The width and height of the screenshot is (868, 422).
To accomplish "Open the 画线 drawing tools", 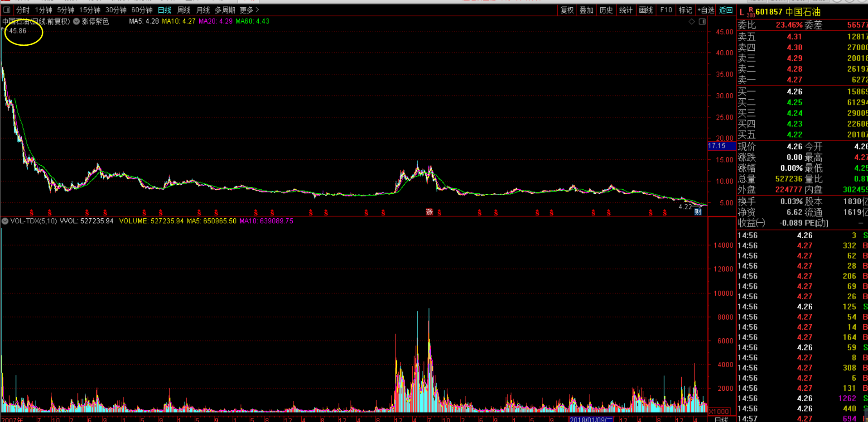I will tap(646, 10).
